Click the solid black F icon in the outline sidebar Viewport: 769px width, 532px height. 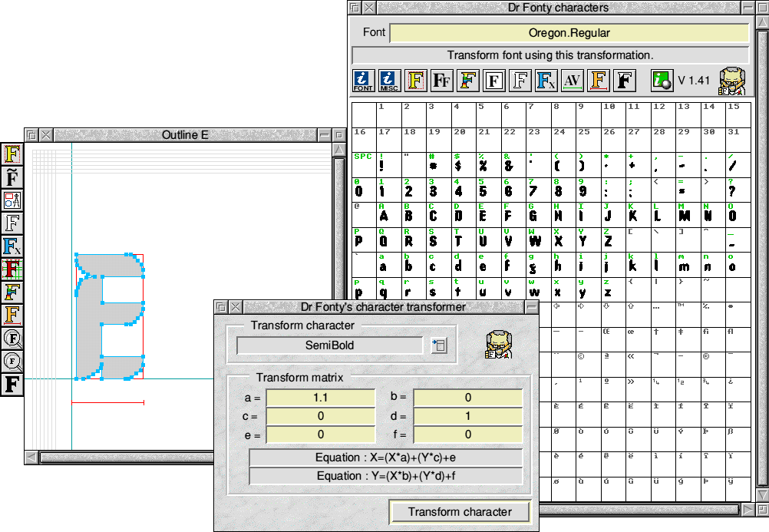tap(12, 384)
